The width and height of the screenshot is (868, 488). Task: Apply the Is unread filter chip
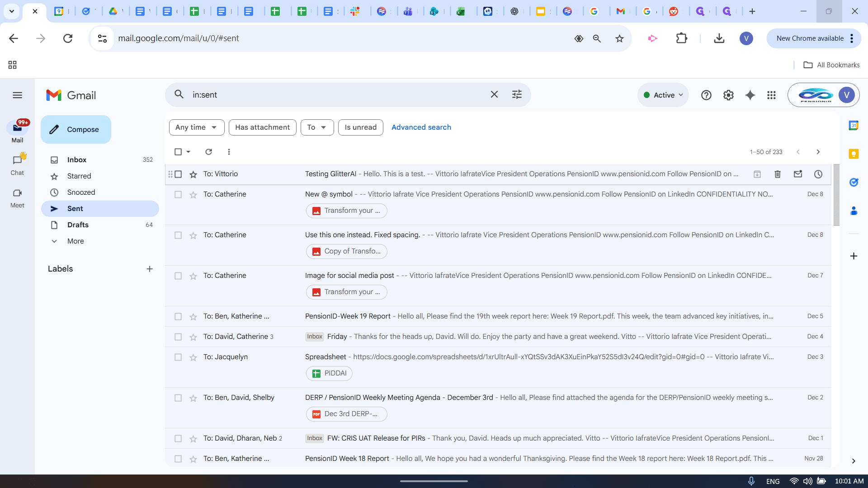[x=360, y=127]
